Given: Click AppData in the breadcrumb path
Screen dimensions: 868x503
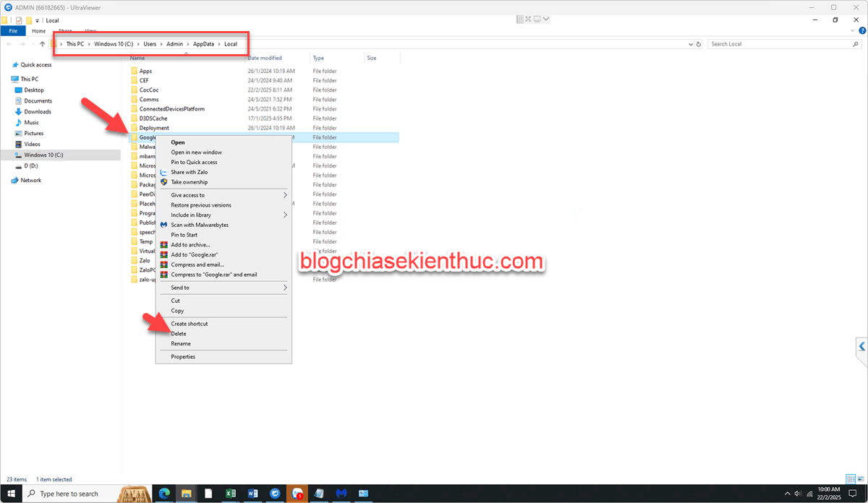Looking at the screenshot, I should pyautogui.click(x=203, y=44).
